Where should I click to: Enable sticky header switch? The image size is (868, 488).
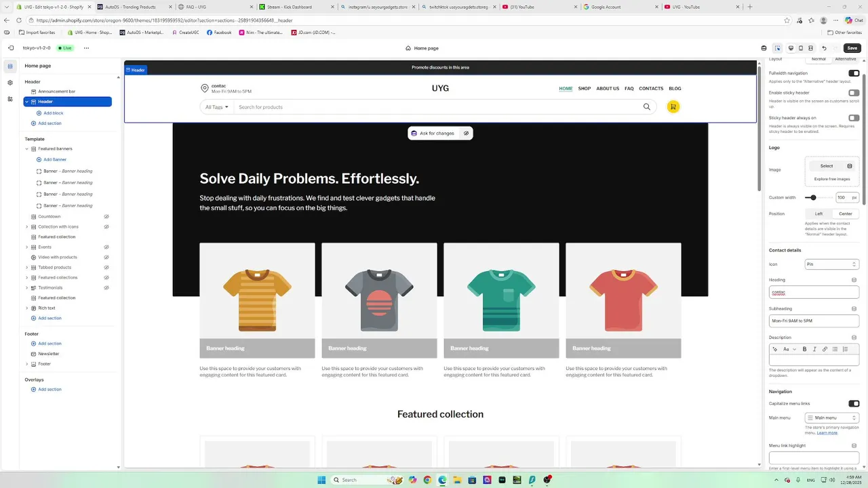854,93
